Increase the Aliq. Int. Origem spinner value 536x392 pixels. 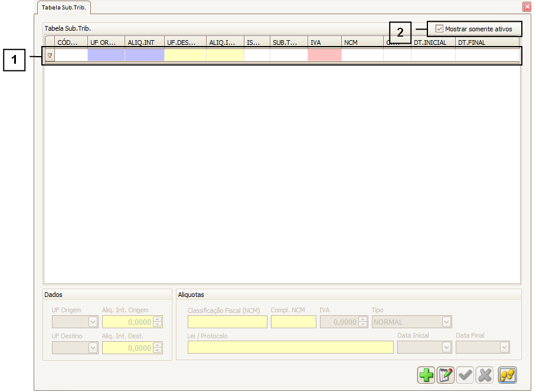pyautogui.click(x=157, y=319)
